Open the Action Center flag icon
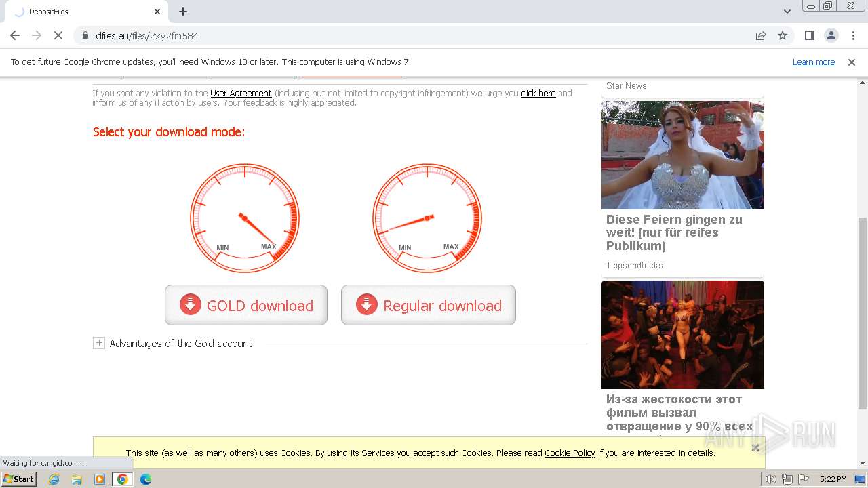The image size is (868, 488). (x=803, y=479)
